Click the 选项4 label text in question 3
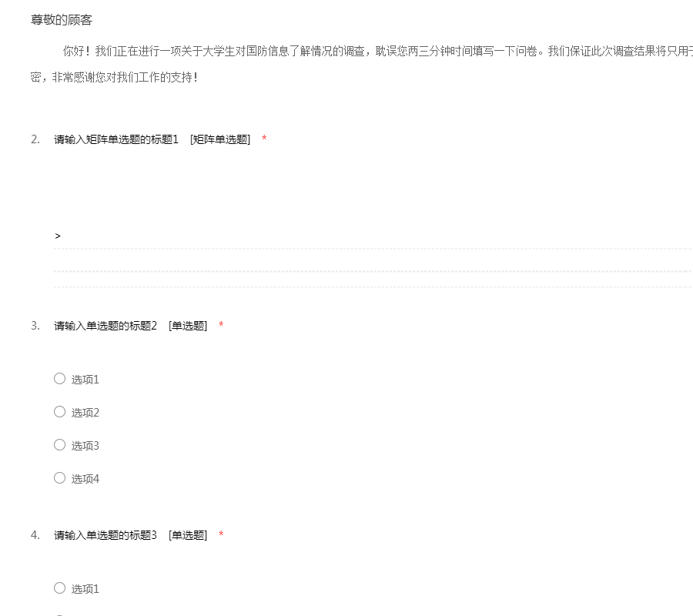Image resolution: width=693 pixels, height=616 pixels. click(x=85, y=479)
